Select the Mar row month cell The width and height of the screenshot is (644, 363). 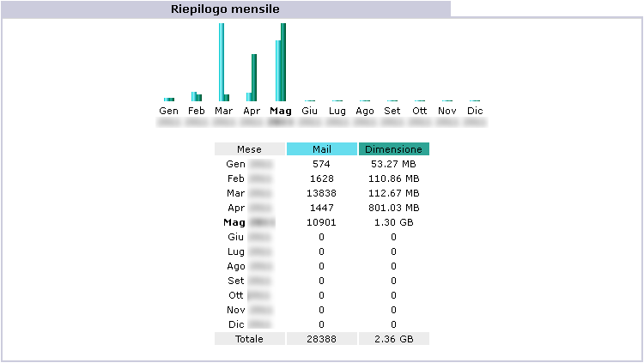pyautogui.click(x=249, y=193)
